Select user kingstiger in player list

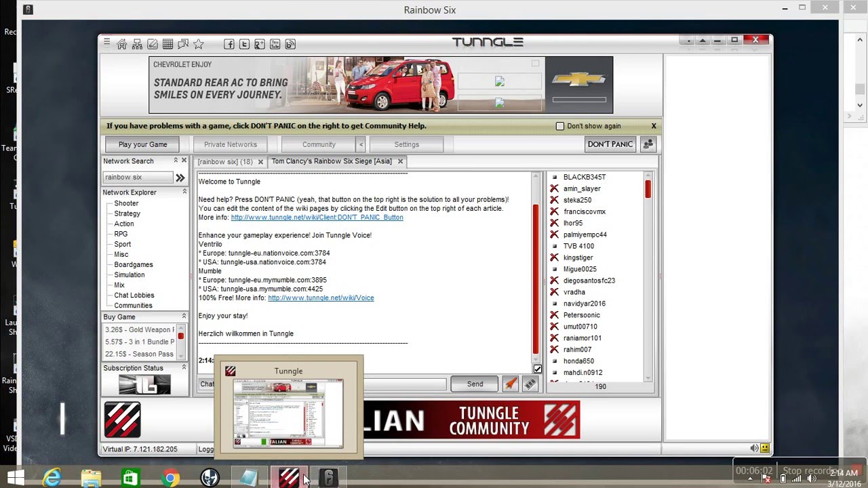[578, 258]
